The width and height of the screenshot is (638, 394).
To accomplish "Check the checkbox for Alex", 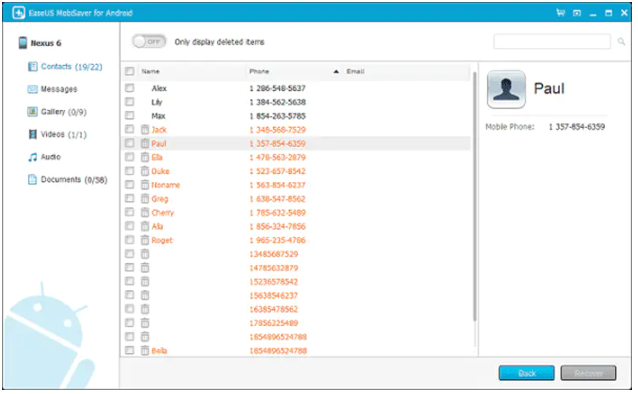I will 129,88.
